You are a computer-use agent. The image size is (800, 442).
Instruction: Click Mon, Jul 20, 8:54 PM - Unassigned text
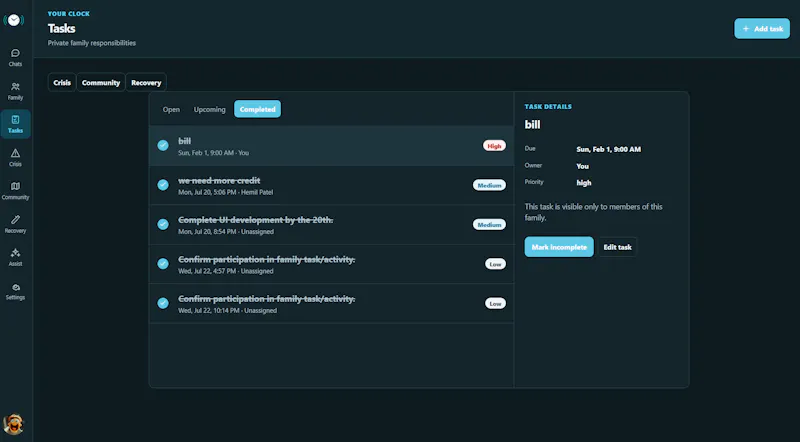pos(226,232)
